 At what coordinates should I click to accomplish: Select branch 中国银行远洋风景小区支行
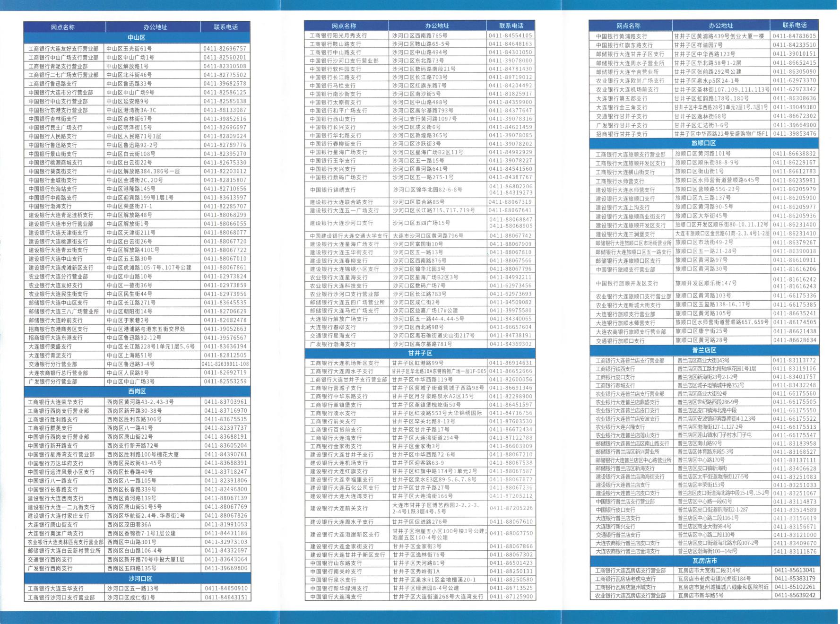[x=61, y=472]
